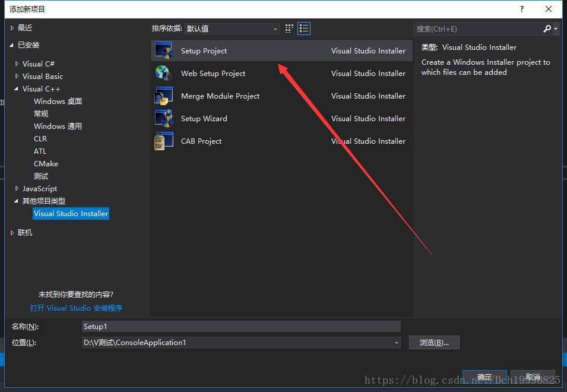The height and width of the screenshot is (392, 567).
Task: Select the Web Setup Project globe icon
Action: pyautogui.click(x=164, y=73)
